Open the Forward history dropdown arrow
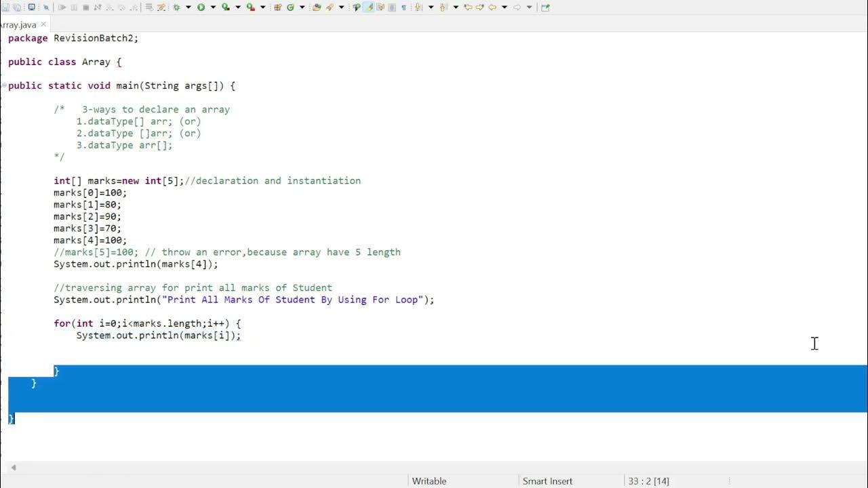Screen dimensions: 868x488 click(530, 7)
